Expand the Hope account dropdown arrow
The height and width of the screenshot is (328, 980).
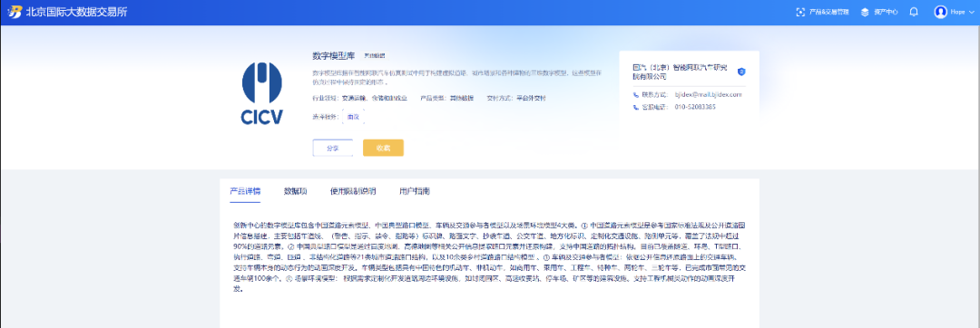tap(971, 12)
